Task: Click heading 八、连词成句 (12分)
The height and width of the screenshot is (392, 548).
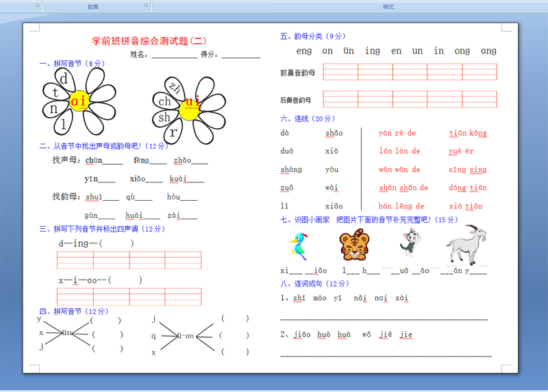Action: tap(314, 284)
